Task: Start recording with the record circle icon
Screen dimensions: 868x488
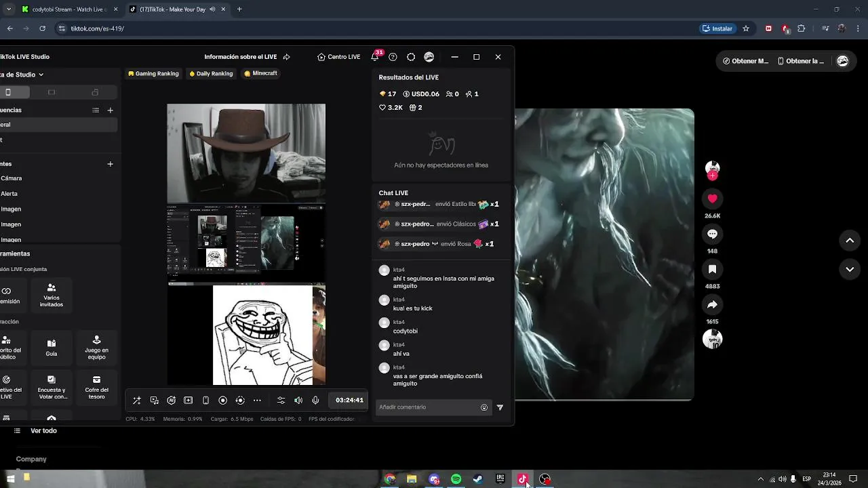Action: pyautogui.click(x=222, y=401)
